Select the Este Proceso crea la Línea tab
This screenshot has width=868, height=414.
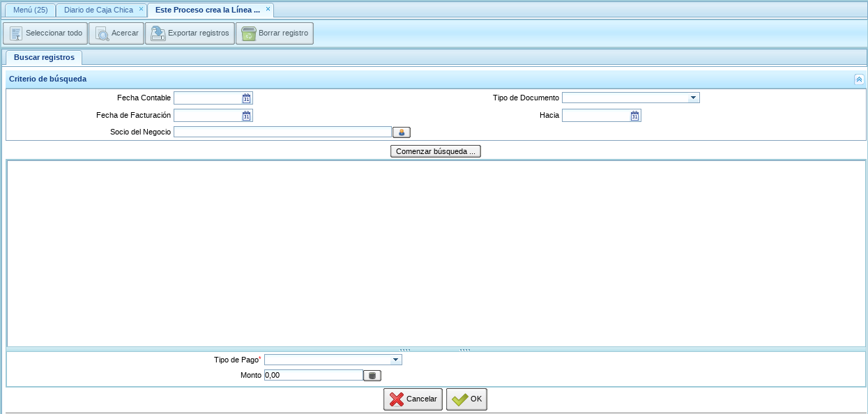click(x=208, y=10)
